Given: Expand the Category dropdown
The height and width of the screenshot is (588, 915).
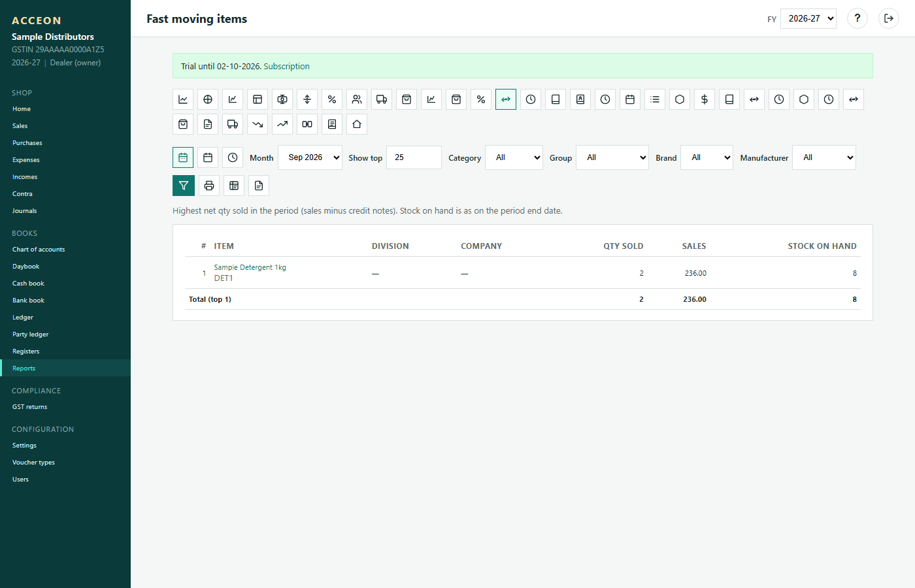Looking at the screenshot, I should click(x=514, y=157).
